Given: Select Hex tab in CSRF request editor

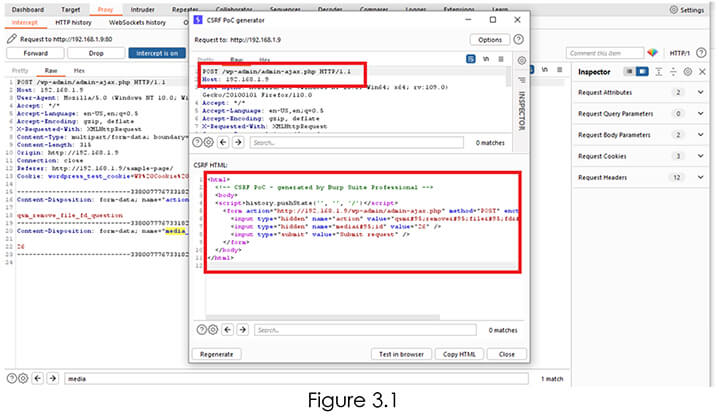Looking at the screenshot, I should pos(265,60).
